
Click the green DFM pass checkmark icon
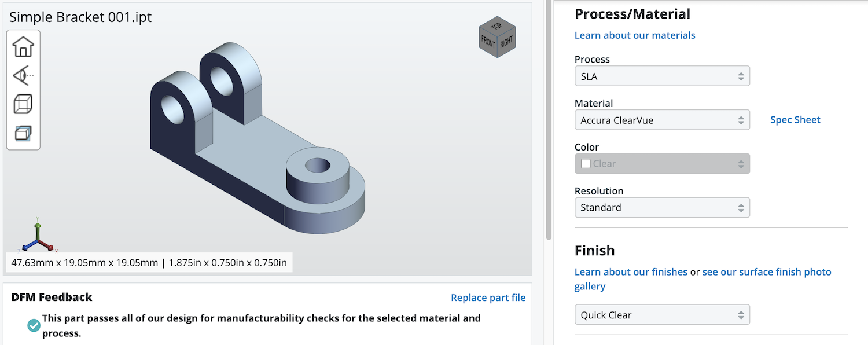34,326
